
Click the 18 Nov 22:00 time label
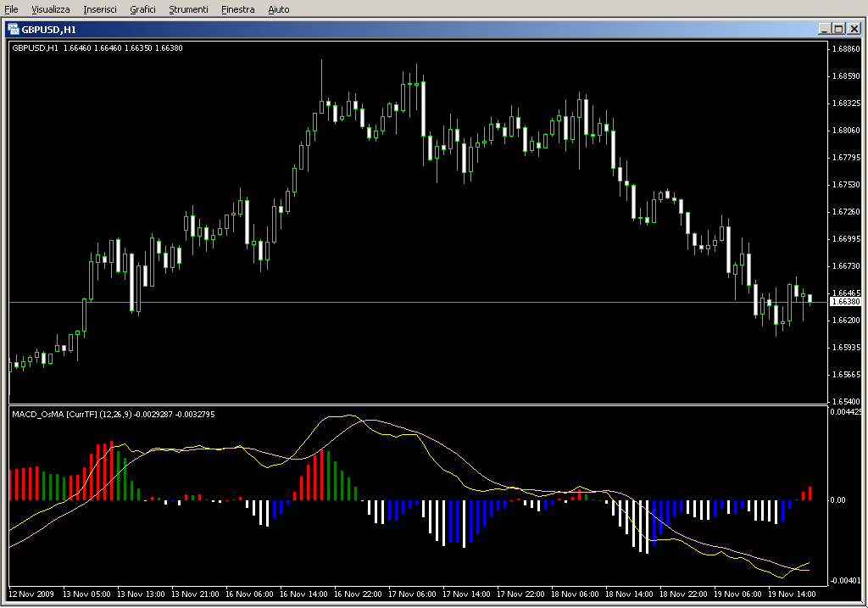pyautogui.click(x=683, y=594)
